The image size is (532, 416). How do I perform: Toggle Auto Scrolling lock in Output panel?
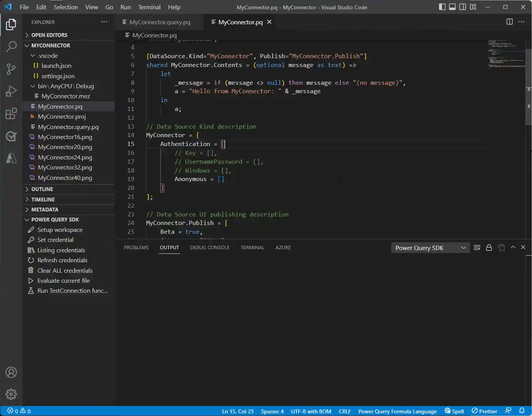(x=489, y=247)
